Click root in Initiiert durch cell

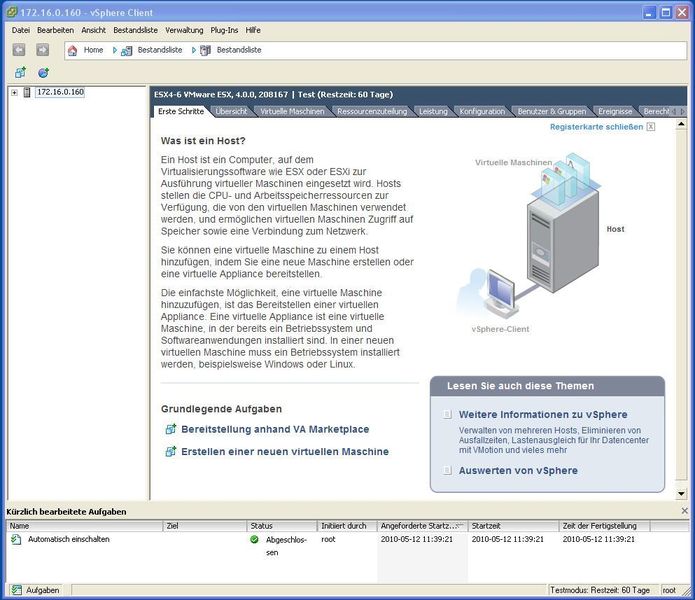pos(328,539)
